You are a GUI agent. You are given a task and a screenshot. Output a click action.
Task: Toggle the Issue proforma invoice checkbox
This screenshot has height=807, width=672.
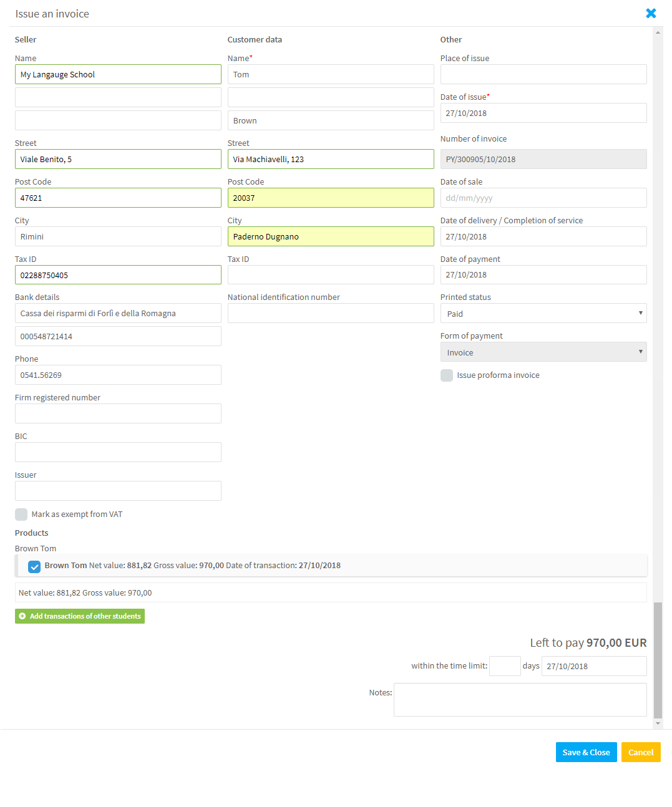click(447, 375)
